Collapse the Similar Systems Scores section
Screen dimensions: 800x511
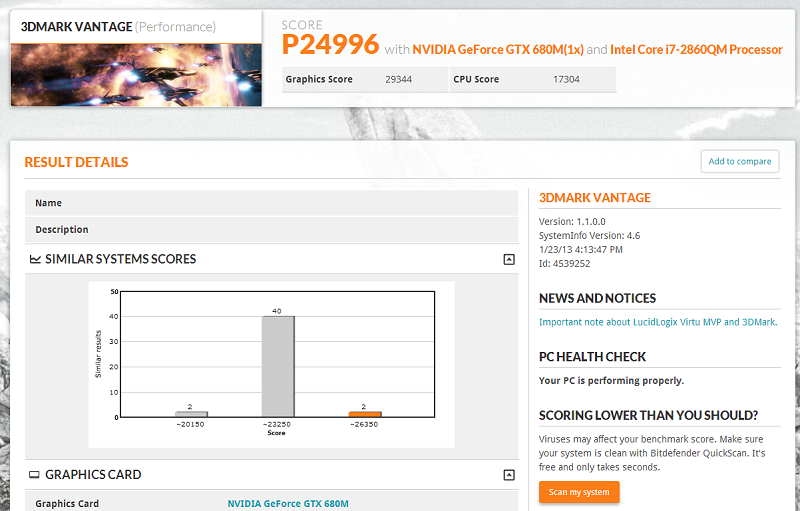tap(509, 260)
